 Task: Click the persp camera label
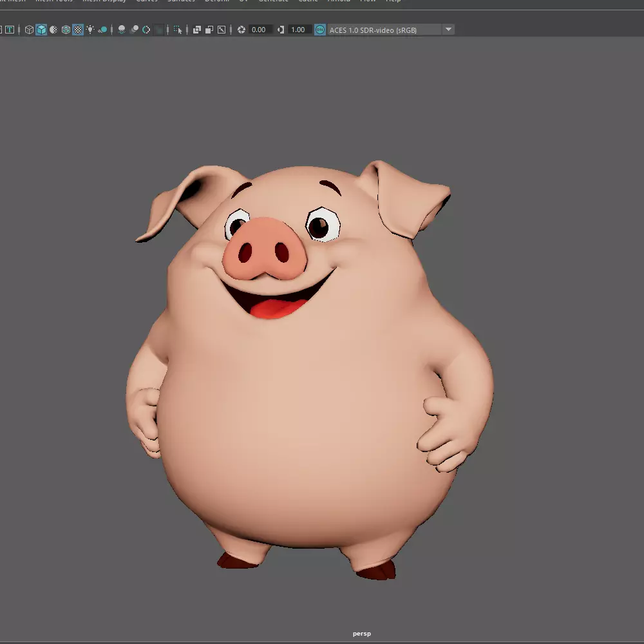pyautogui.click(x=361, y=634)
